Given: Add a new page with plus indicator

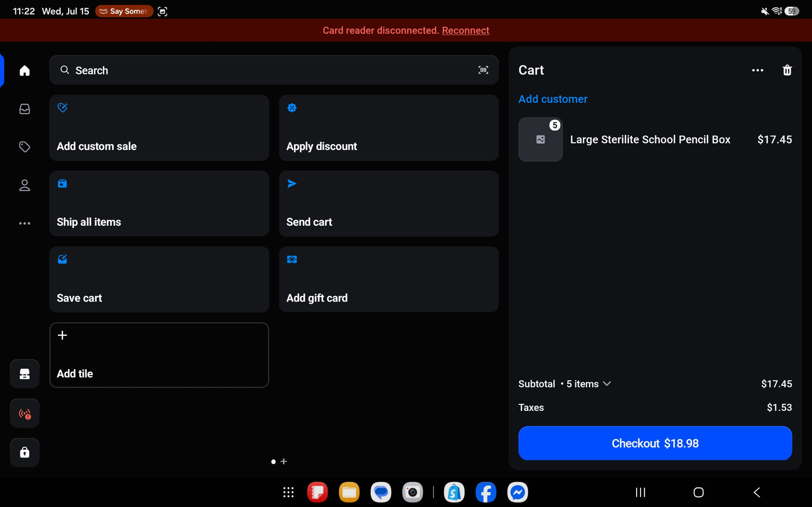Looking at the screenshot, I should pyautogui.click(x=284, y=462).
